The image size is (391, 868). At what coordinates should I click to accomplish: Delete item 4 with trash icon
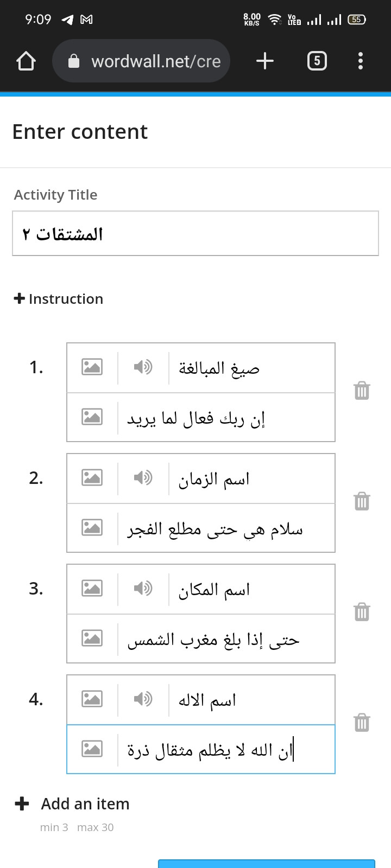pos(362,723)
